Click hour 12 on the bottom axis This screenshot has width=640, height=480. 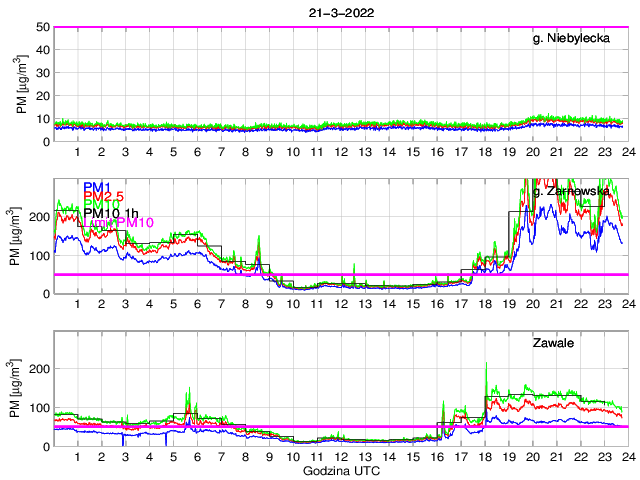[x=341, y=457]
